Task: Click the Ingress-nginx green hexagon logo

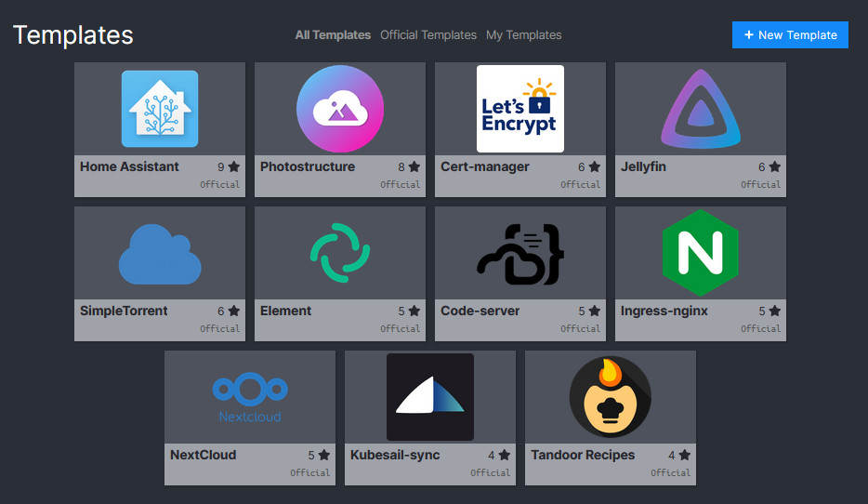Action: pos(701,253)
